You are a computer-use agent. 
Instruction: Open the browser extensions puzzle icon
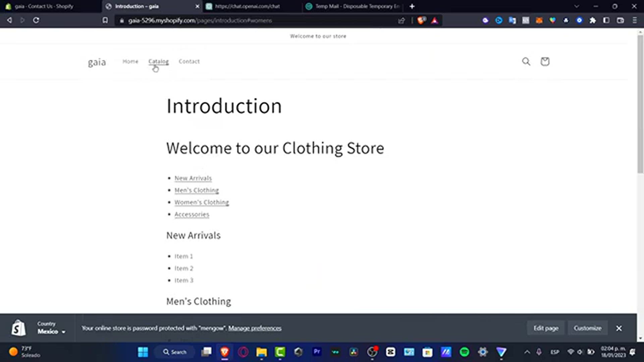point(593,20)
